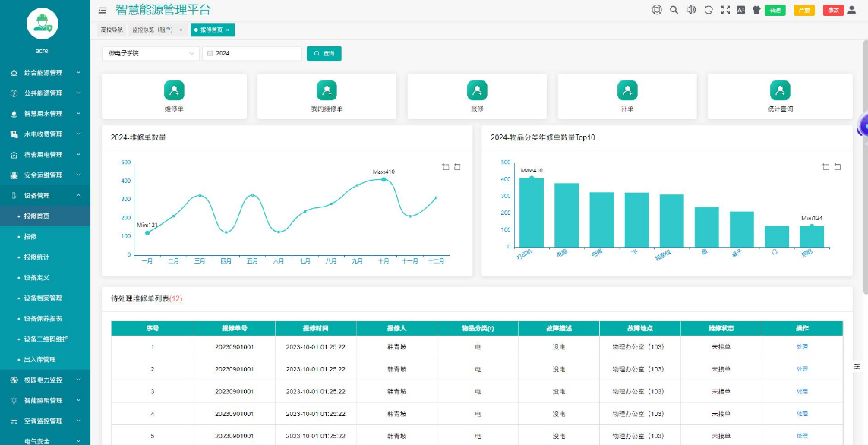Open 设备保养报表 sidebar item

(45, 318)
